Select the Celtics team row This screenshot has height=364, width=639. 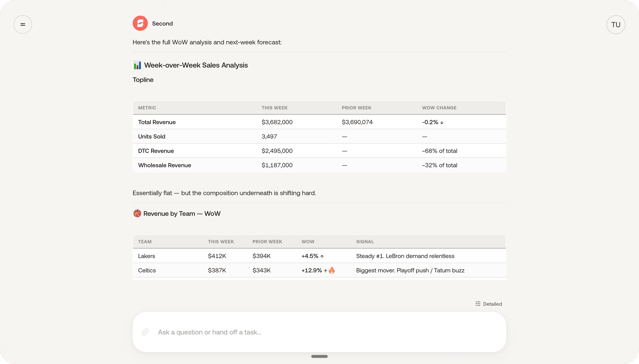pyautogui.click(x=147, y=270)
